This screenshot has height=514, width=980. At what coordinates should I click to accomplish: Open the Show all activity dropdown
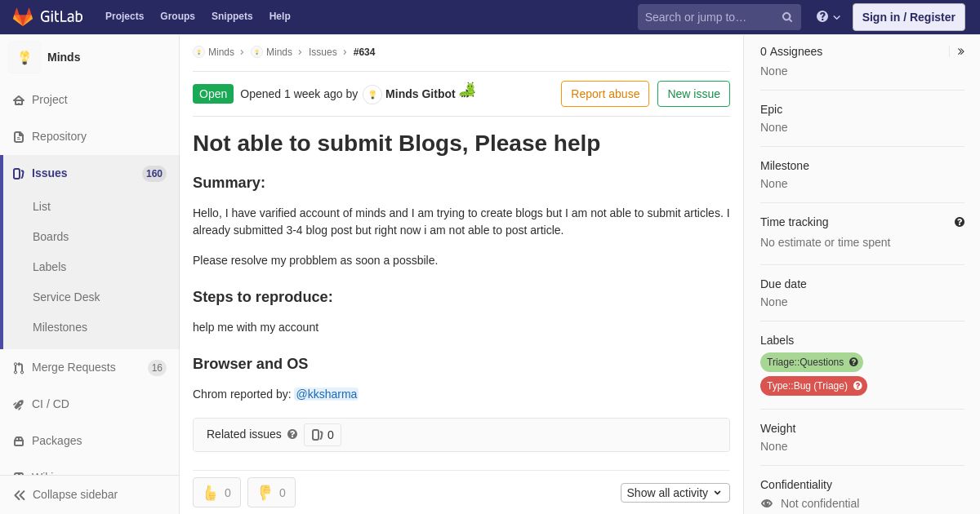click(675, 493)
